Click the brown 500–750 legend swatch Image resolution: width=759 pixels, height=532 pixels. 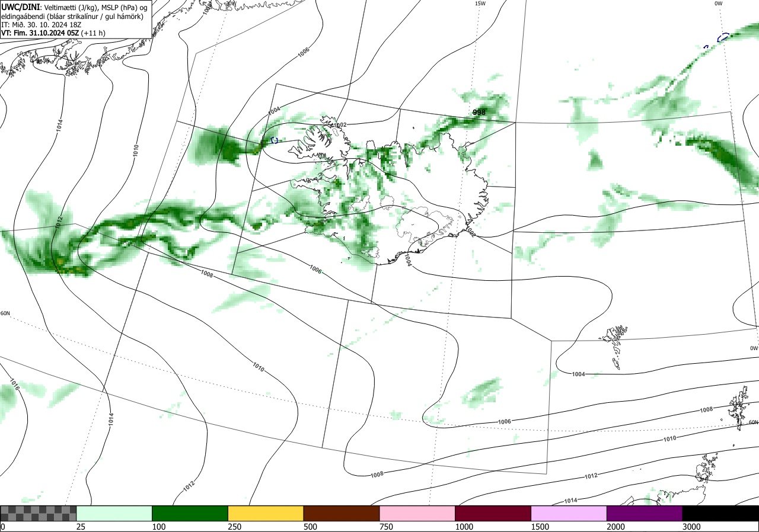coord(342,513)
